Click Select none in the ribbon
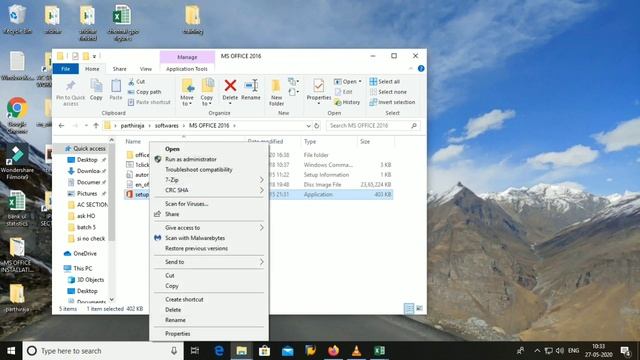 click(388, 92)
